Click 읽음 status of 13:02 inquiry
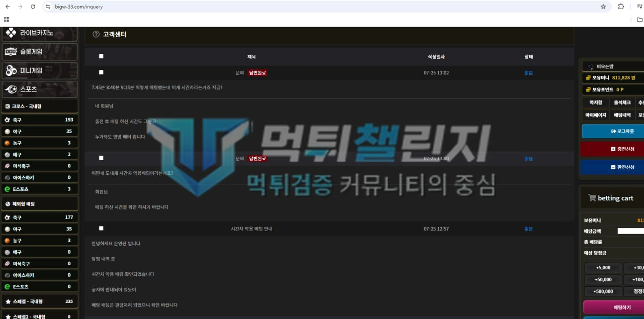Image resolution: width=644 pixels, height=319 pixels. tap(528, 73)
